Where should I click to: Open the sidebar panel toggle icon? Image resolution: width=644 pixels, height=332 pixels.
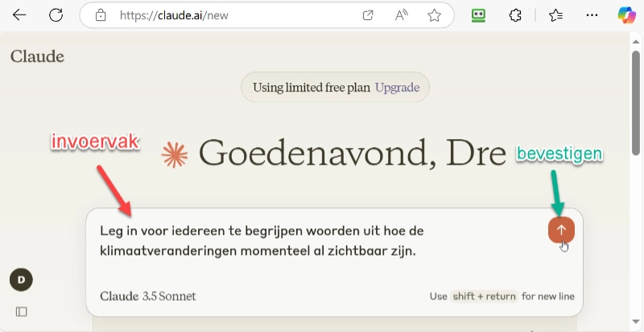tap(22, 311)
